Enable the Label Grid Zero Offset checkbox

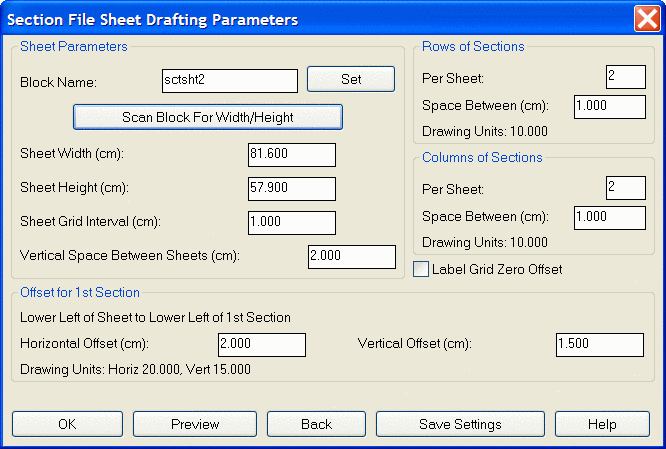click(x=421, y=269)
